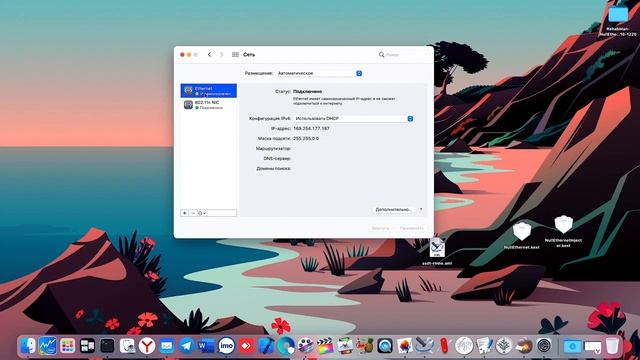Open AnyDesk from the dock
Screen dimensions: 640x360
point(246,346)
